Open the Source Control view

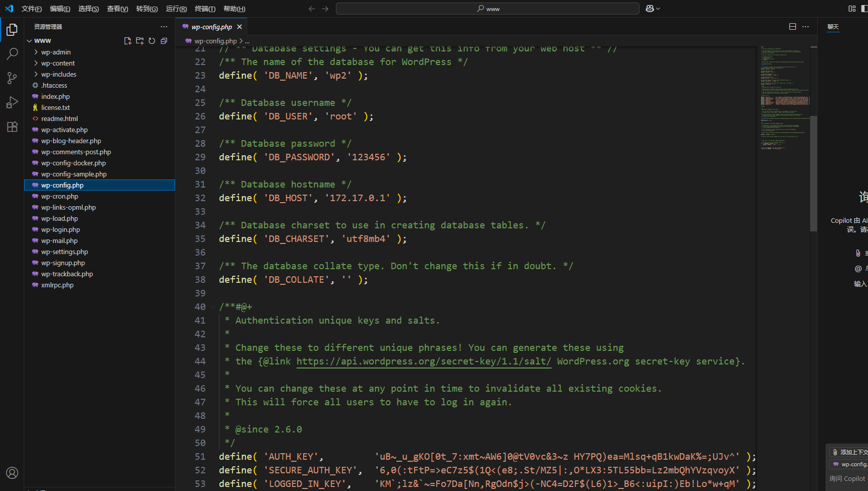click(12, 78)
